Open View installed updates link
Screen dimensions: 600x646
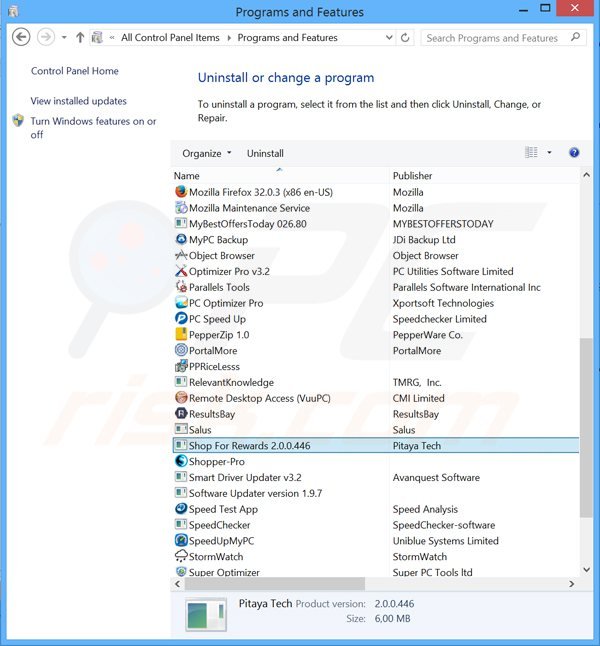click(x=78, y=101)
